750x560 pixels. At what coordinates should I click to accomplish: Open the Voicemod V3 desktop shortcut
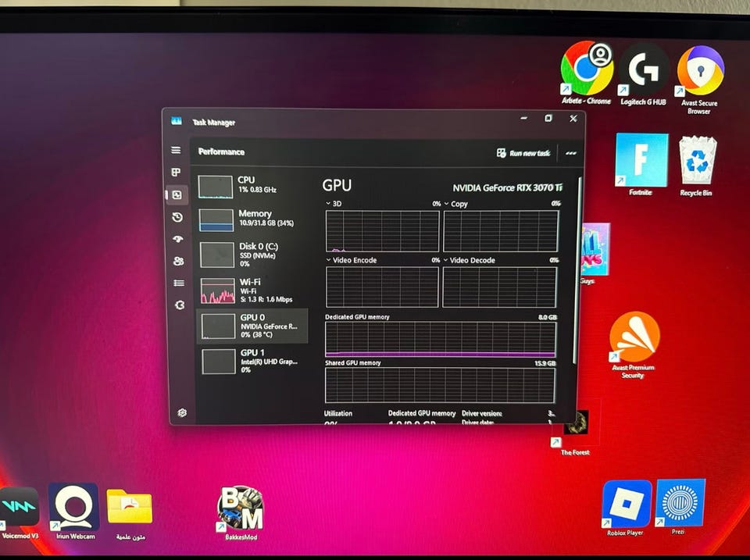point(20,513)
